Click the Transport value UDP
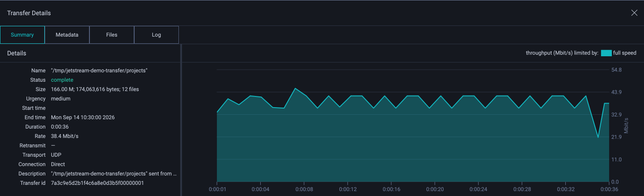 click(x=56, y=155)
